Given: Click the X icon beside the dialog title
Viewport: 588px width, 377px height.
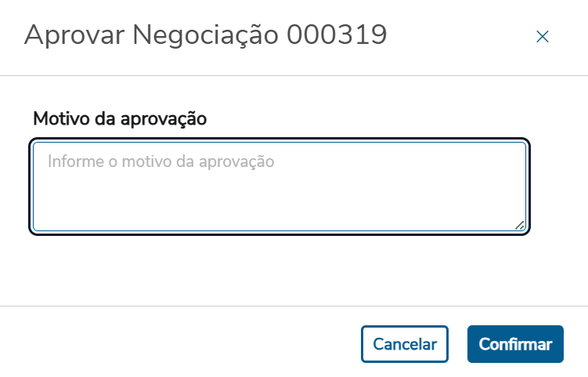Looking at the screenshot, I should point(543,36).
